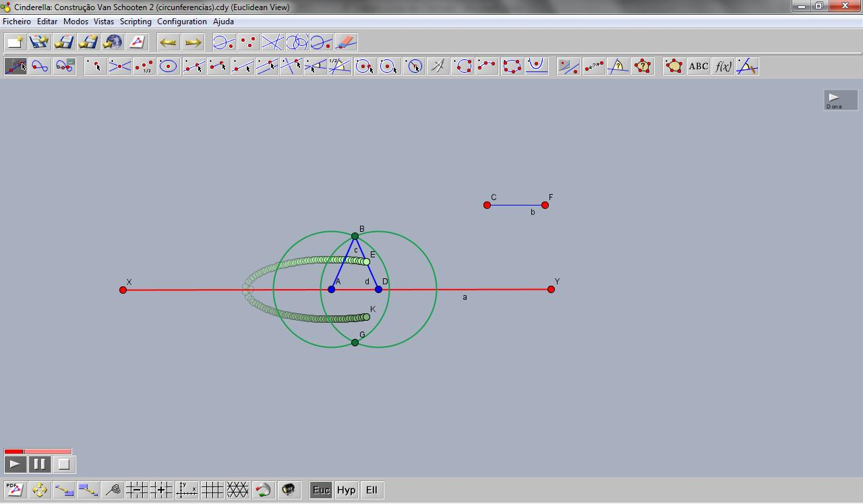Screen dimensions: 863x504
Task: Select the measure distance tool
Action: tap(594, 66)
